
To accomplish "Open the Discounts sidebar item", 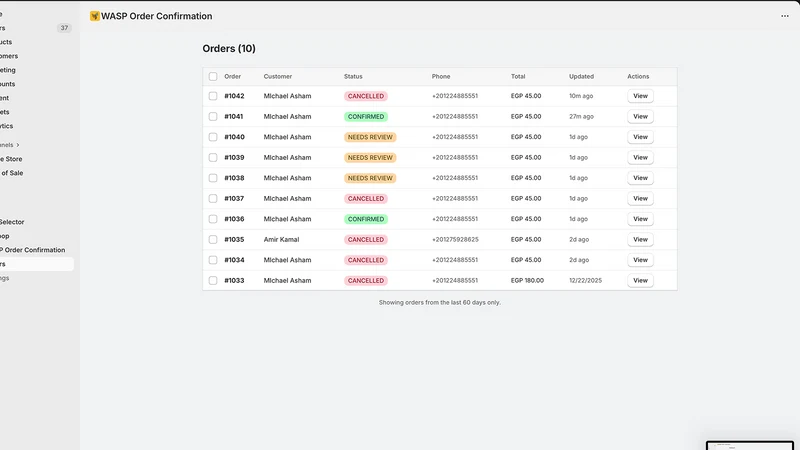I will (x=8, y=84).
